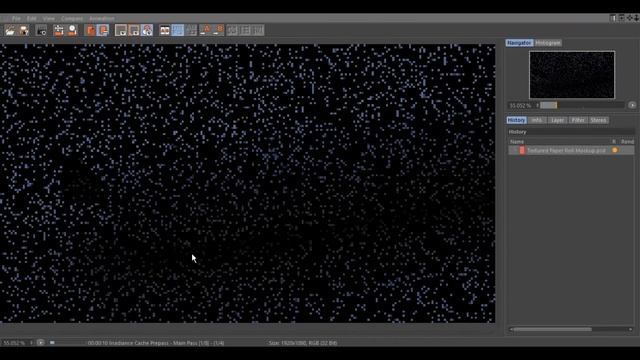
Task: Open the Edit menu
Action: [x=31, y=18]
